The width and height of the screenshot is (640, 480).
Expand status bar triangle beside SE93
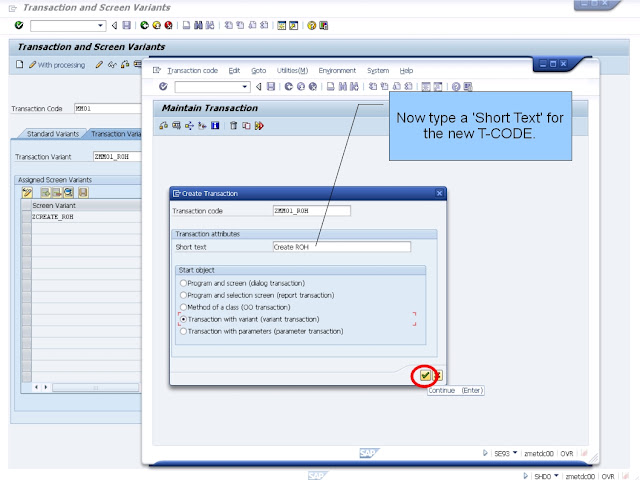coord(485,453)
